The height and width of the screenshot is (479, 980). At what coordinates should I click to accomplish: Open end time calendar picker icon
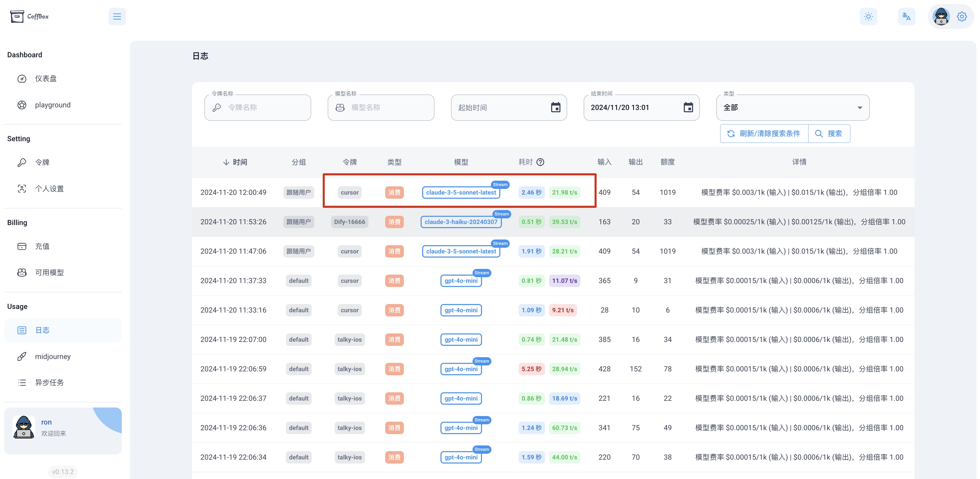tap(688, 107)
